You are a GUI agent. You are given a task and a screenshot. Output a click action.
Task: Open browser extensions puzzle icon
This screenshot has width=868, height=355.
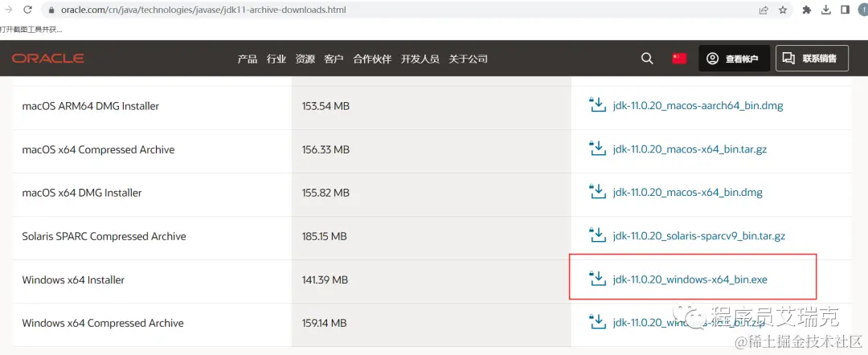point(807,10)
